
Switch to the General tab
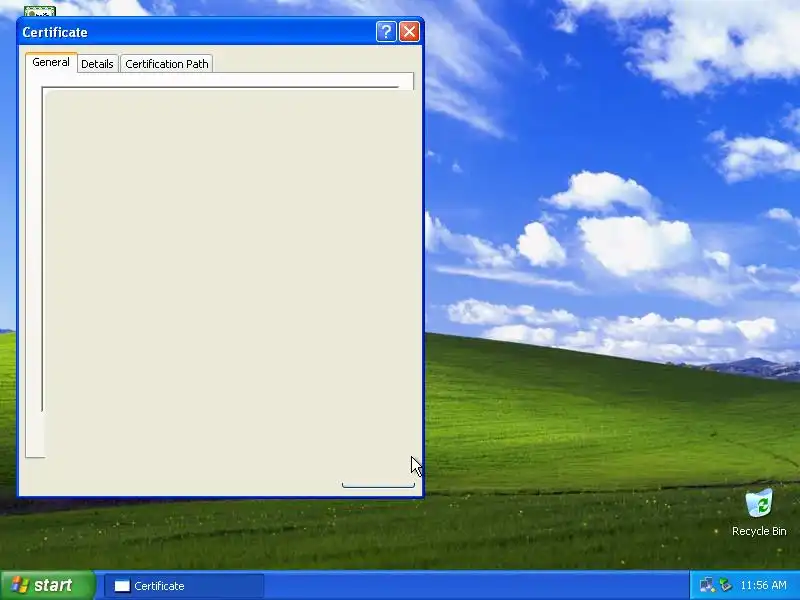tap(51, 63)
